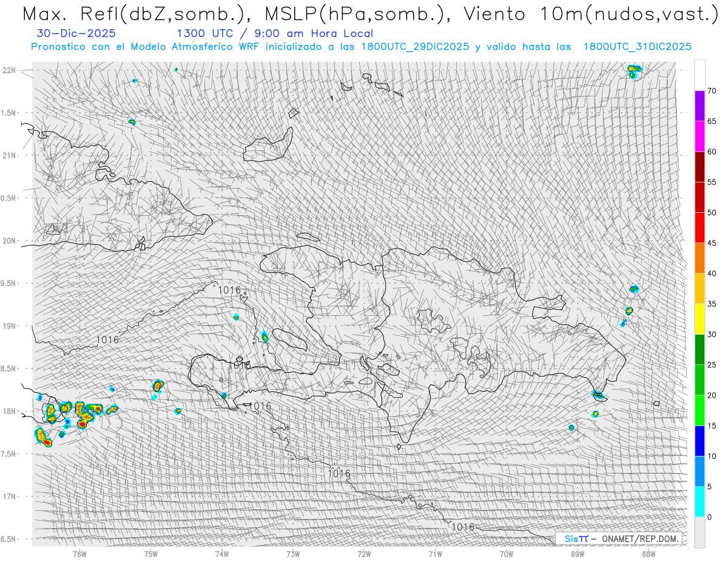The image size is (728, 562).
Task: Click the date '30-Dic-2025'
Action: [x=76, y=34]
